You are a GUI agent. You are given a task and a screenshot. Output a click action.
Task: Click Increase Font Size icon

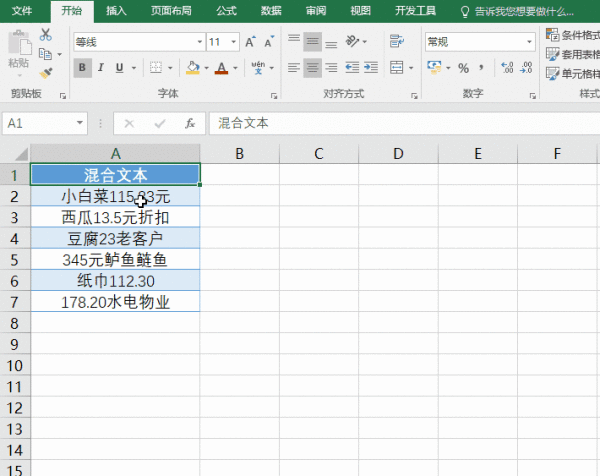pos(250,42)
